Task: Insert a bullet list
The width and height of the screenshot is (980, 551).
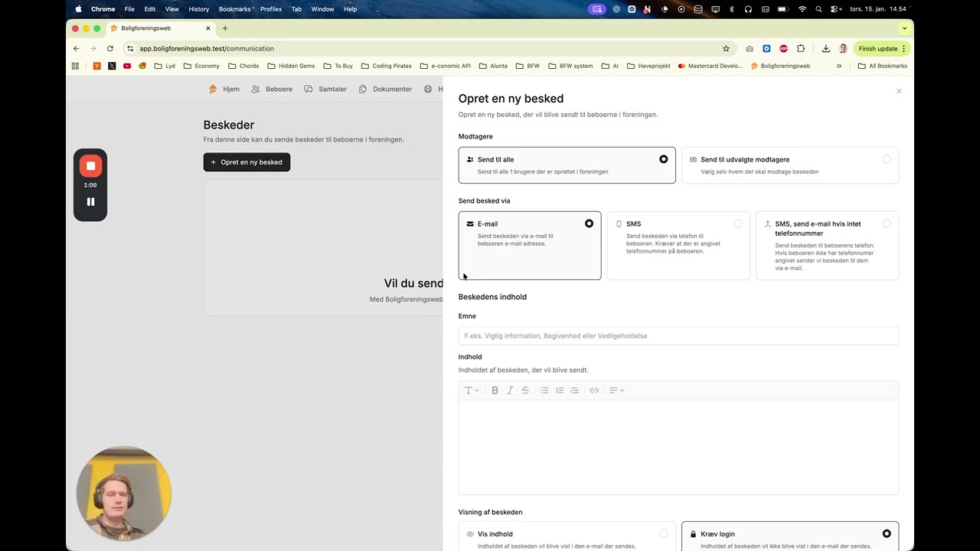Action: click(x=544, y=390)
